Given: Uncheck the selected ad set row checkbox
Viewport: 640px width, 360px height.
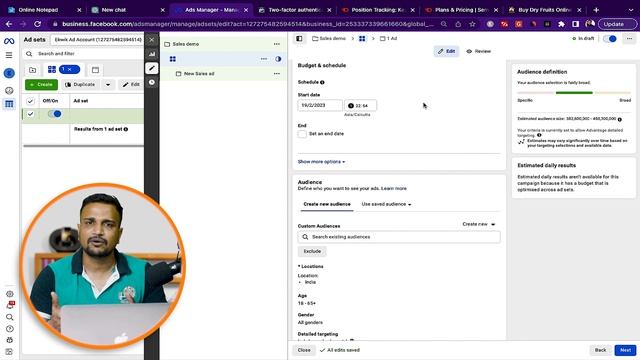Looking at the screenshot, I should [30, 114].
